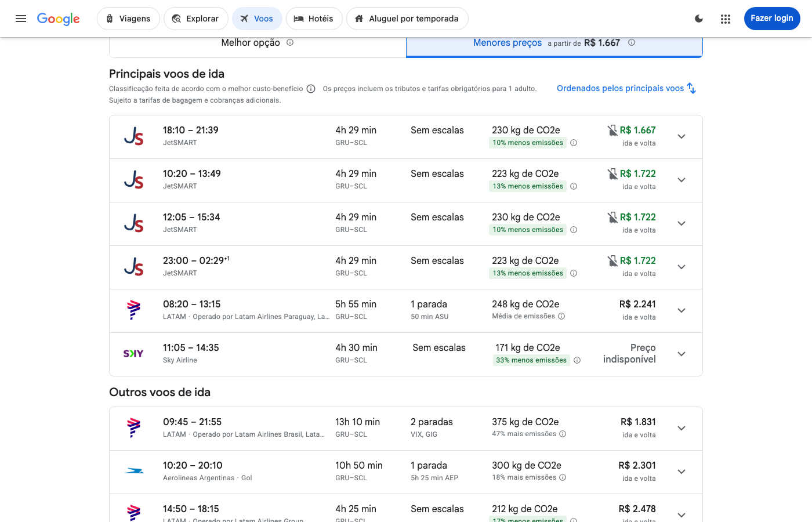This screenshot has width=812, height=522.
Task: Click the Outros voos de ida heading
Action: (159, 392)
